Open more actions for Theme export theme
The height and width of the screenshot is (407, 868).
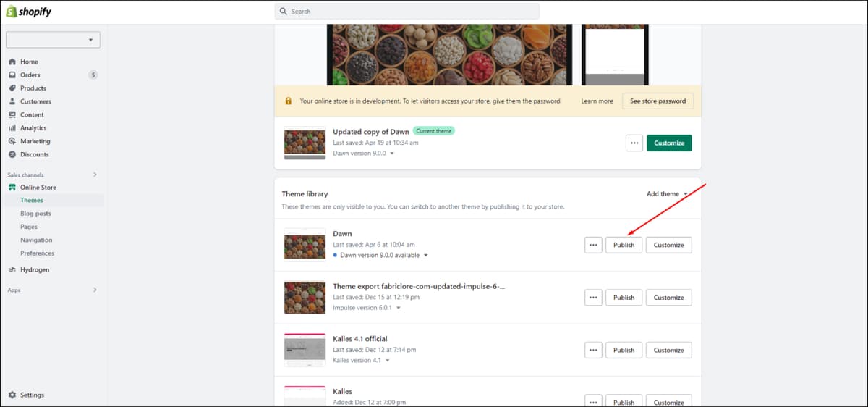click(x=593, y=297)
